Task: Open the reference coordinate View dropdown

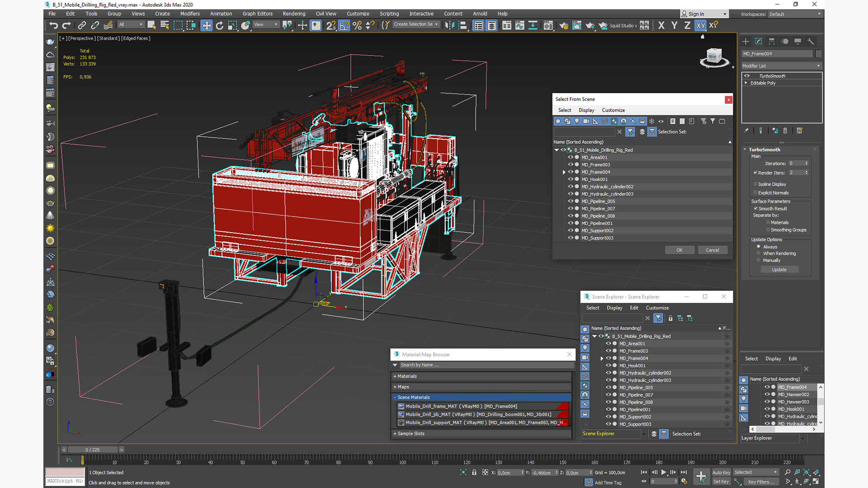Action: 265,24
